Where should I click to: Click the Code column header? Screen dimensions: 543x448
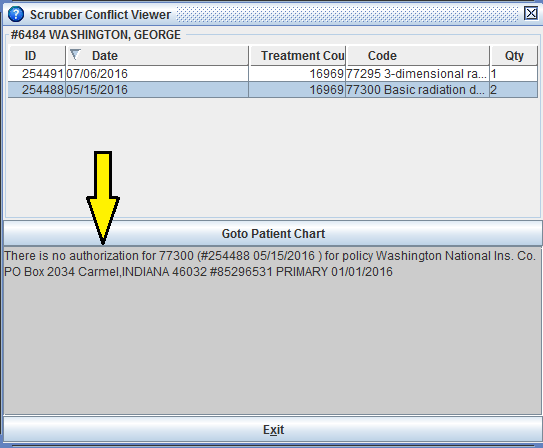point(418,56)
